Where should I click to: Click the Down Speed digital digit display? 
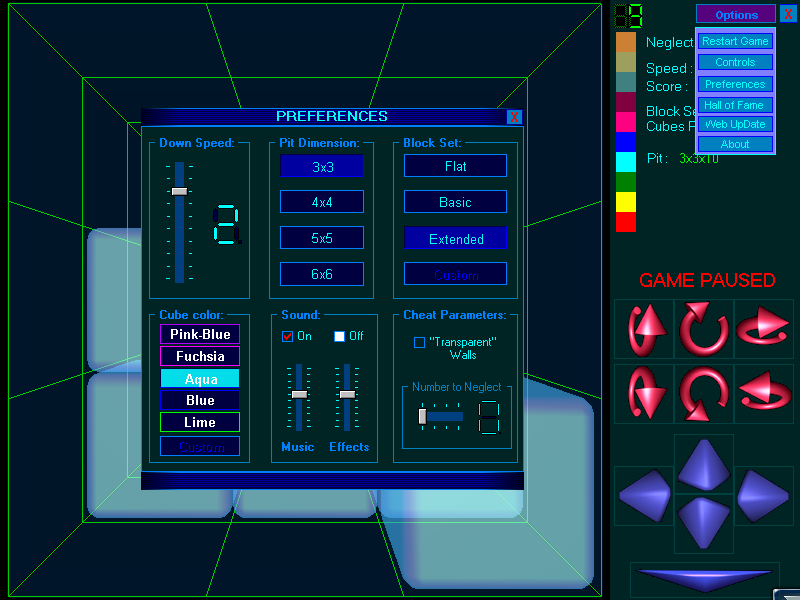click(227, 224)
